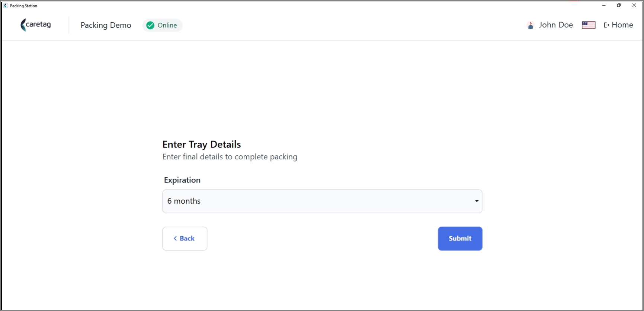Click the Packing Demo station label
Screen dimensions: 644x311
tap(106, 25)
